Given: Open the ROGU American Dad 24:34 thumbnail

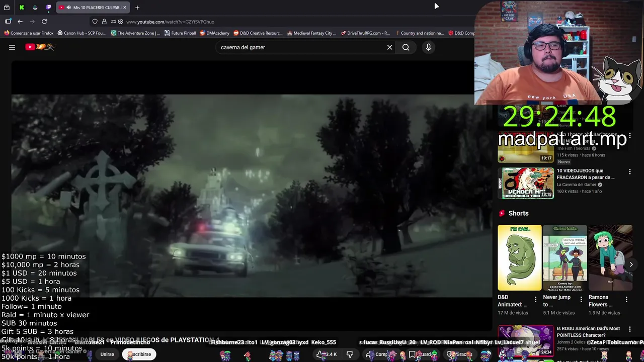Looking at the screenshot, I should pyautogui.click(x=525, y=340).
